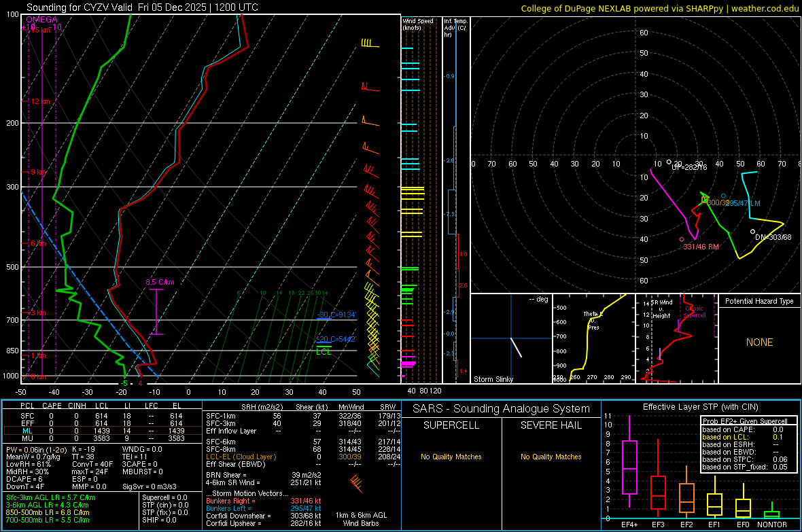The image size is (802, 532).
Task: Open the weather.cod.edu NEXLAB credit text
Action: click(x=660, y=8)
